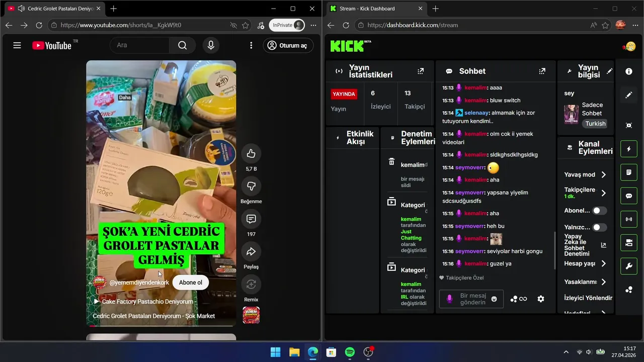Open the sound thumbnail below Remix
644x362 pixels.
(251, 315)
